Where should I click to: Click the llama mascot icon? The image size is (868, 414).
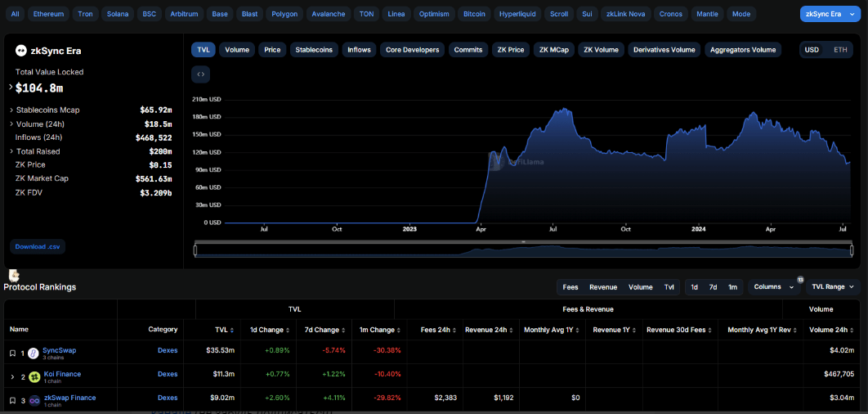pyautogui.click(x=14, y=275)
